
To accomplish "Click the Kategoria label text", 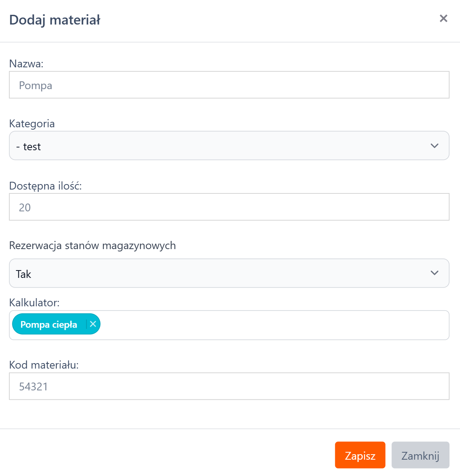I will [32, 124].
